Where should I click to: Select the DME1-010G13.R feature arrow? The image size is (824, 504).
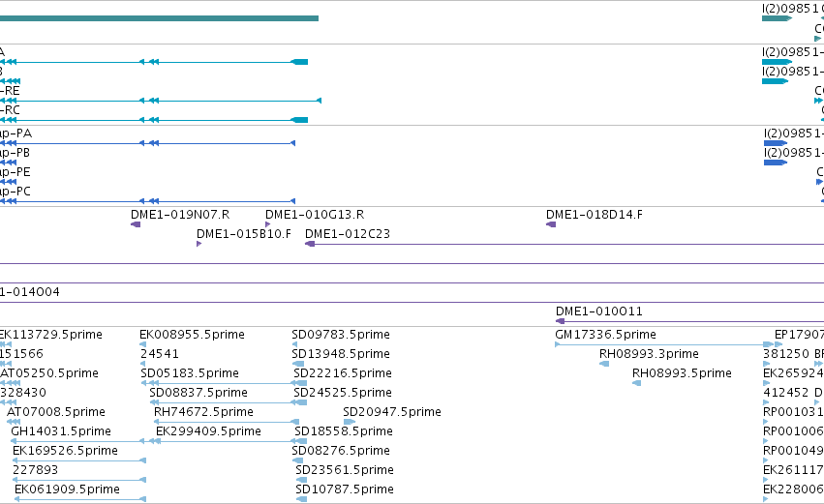[267, 224]
